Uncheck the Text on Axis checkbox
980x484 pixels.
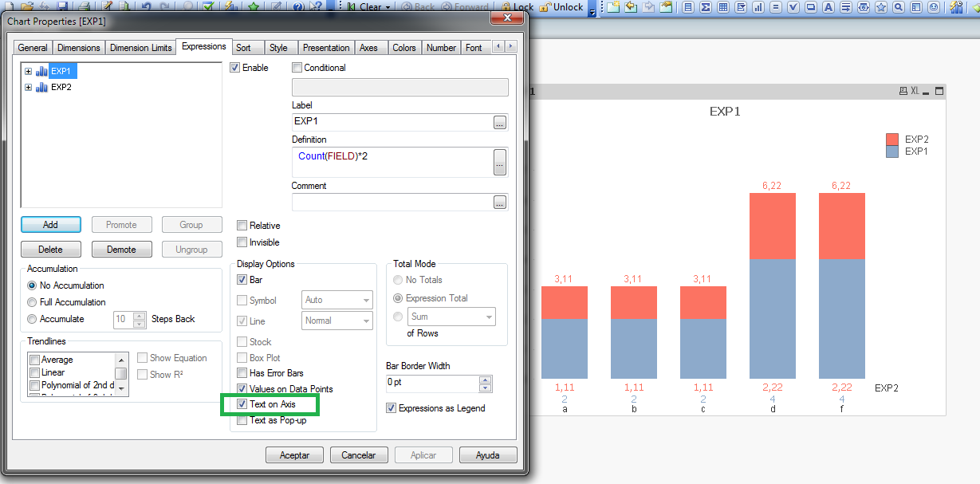tap(242, 404)
